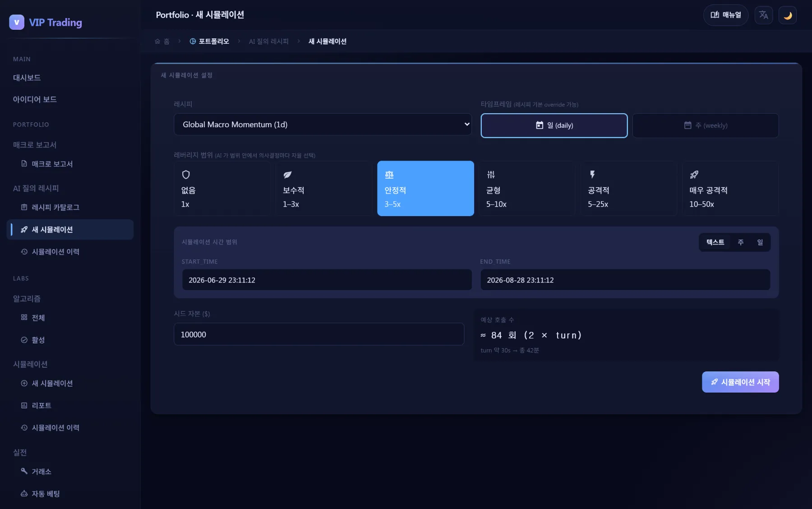Open 매크로 보고서 document item in the sidebar
The width and height of the screenshot is (812, 509).
70,164
